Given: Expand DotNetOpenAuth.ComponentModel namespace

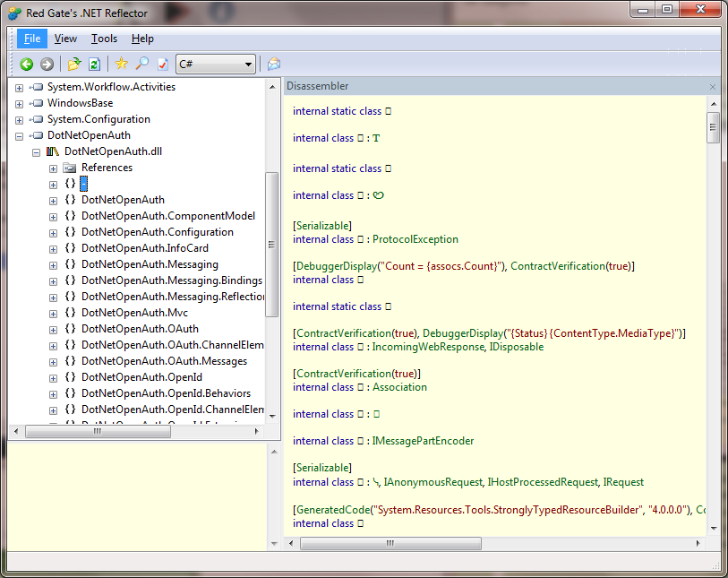Looking at the screenshot, I should pos(54,217).
